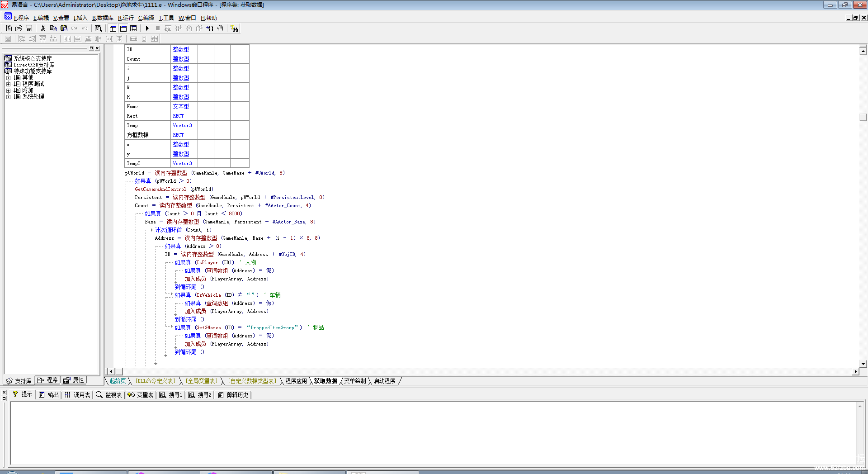Image resolution: width=868 pixels, height=474 pixels.
Task: Expand the 程序调试 tree node
Action: click(8, 84)
